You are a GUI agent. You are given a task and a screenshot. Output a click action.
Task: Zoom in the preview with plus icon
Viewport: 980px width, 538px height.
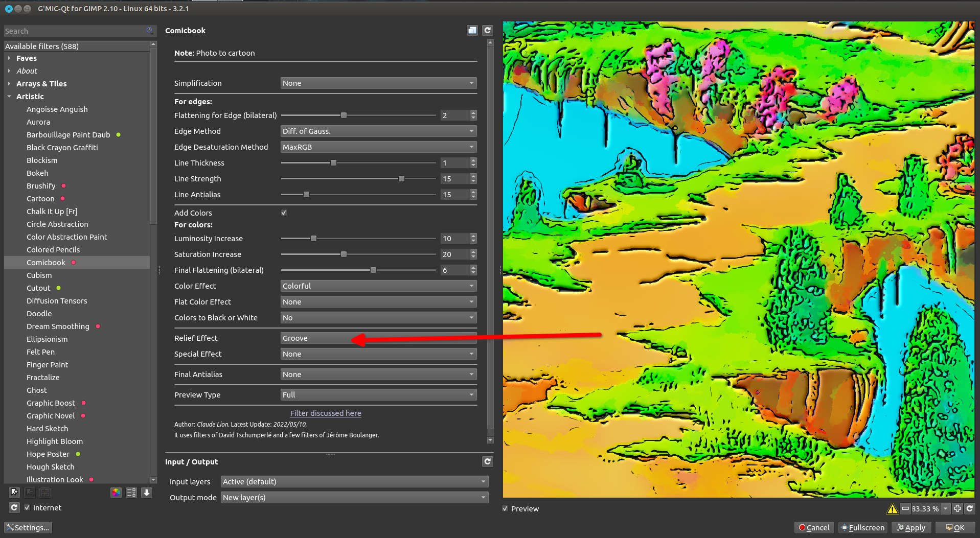coord(958,509)
